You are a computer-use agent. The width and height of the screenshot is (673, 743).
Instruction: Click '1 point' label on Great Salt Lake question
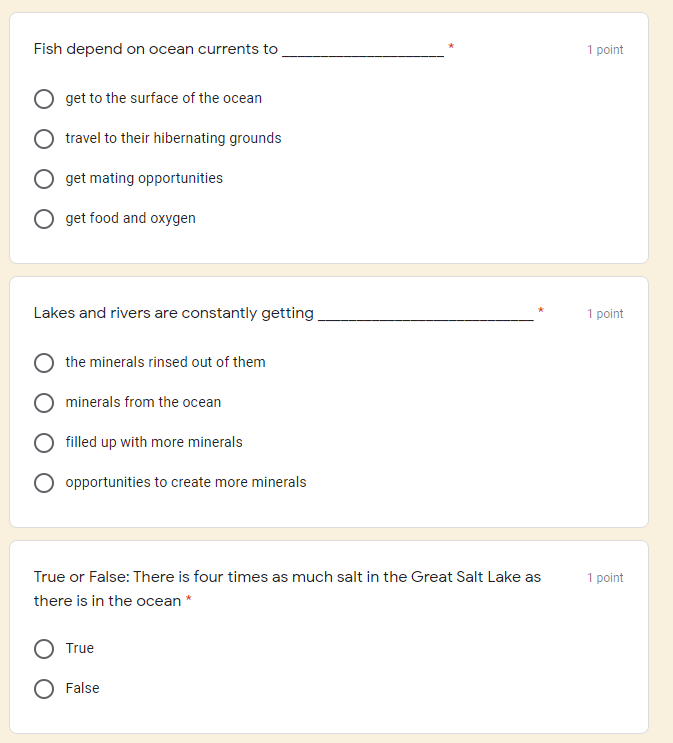pos(605,578)
